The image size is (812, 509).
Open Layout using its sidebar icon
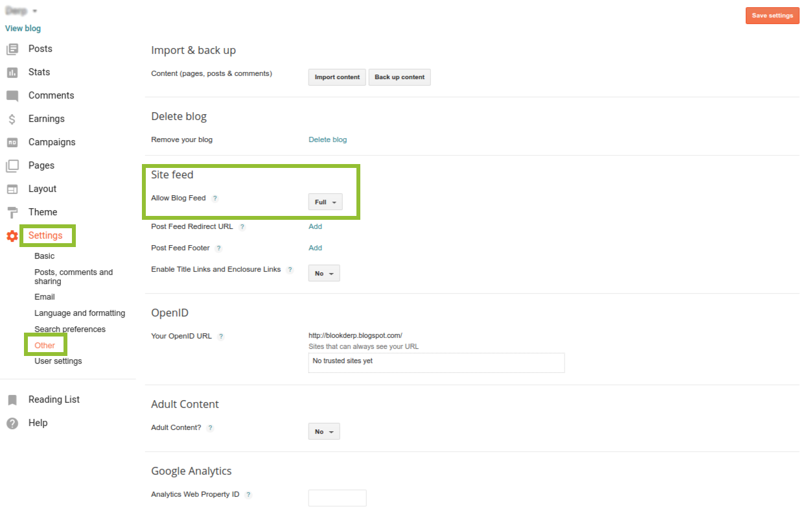coord(12,189)
